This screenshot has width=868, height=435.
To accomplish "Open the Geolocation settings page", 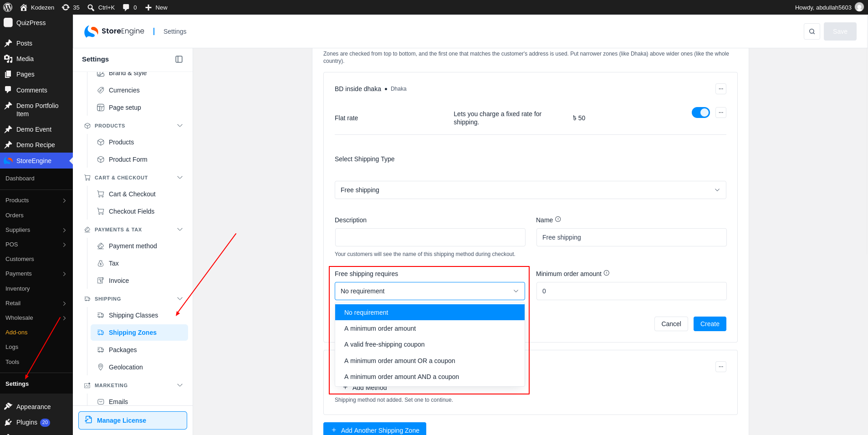I will 126,367.
